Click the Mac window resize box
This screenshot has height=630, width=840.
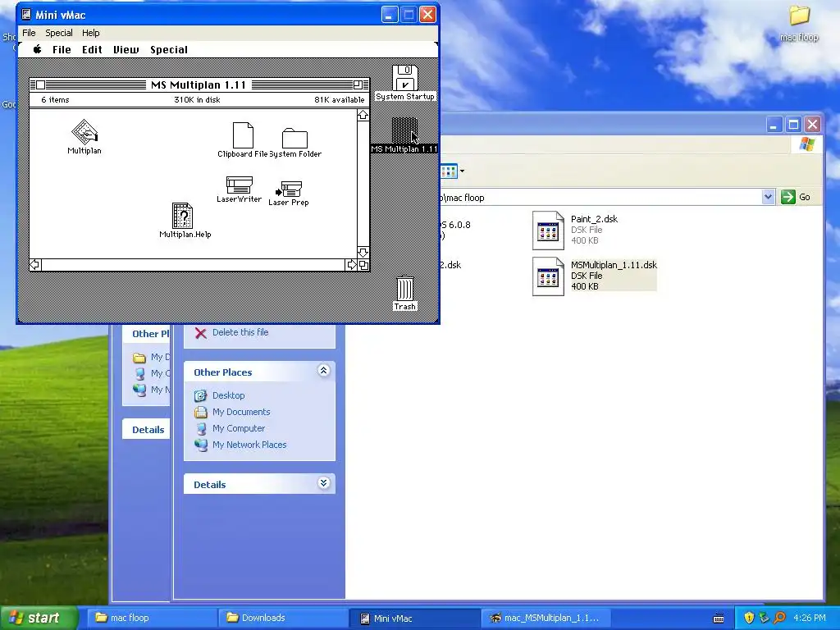[x=363, y=265]
